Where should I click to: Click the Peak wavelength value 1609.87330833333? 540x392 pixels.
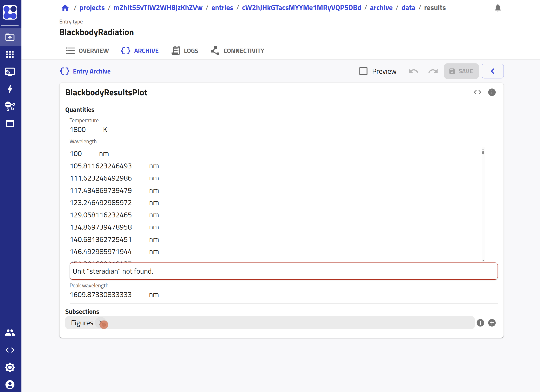[x=101, y=295]
